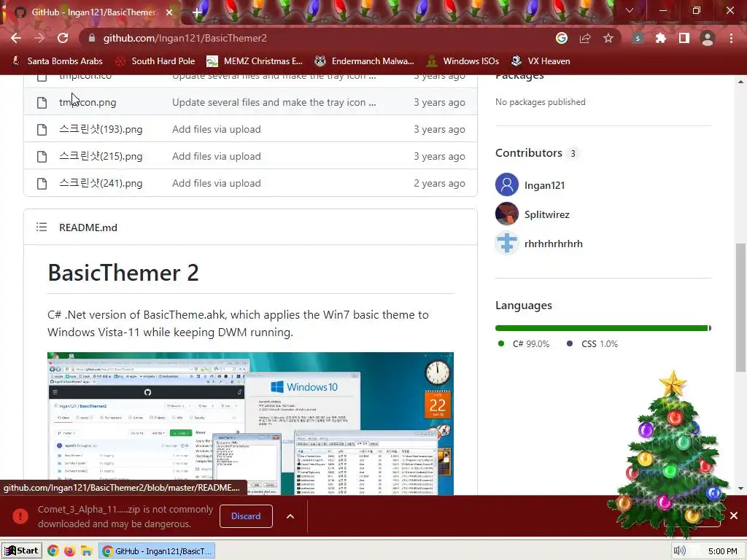Open Splitwirez contributor profile
Viewport: 747px width, 560px height.
547,214
